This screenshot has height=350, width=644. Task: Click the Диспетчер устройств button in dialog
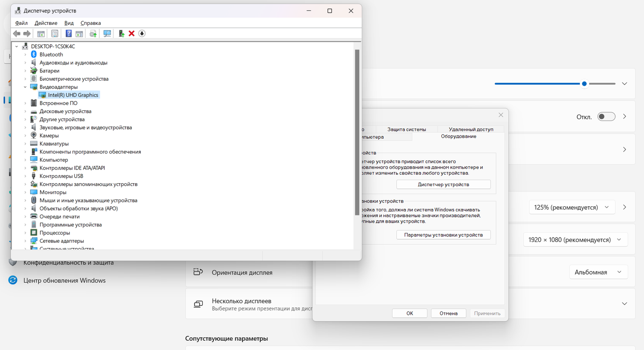tap(444, 184)
